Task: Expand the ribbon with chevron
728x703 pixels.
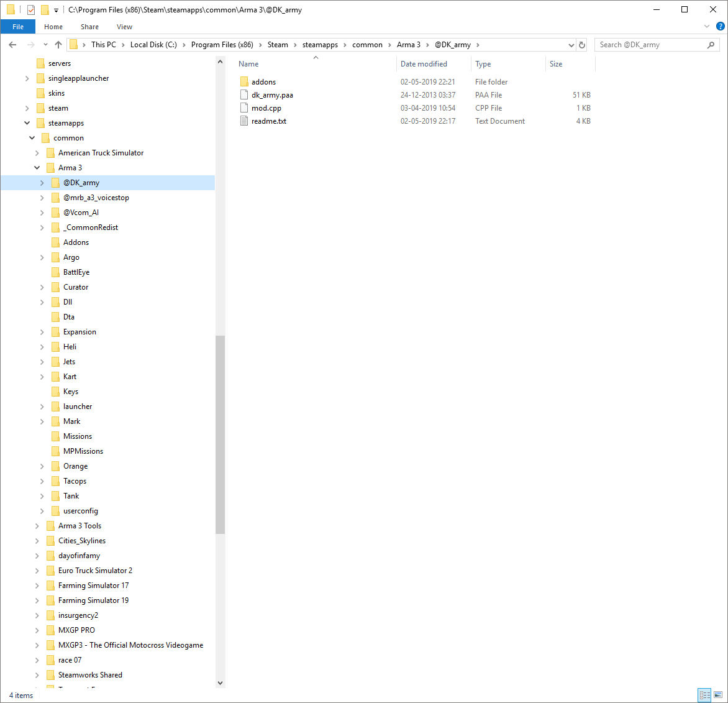Action: (x=707, y=27)
